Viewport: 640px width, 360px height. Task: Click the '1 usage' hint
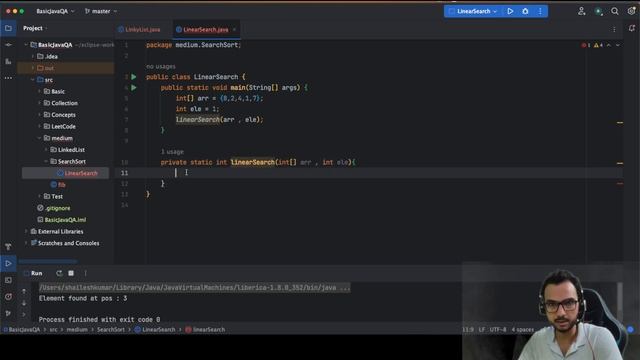172,152
